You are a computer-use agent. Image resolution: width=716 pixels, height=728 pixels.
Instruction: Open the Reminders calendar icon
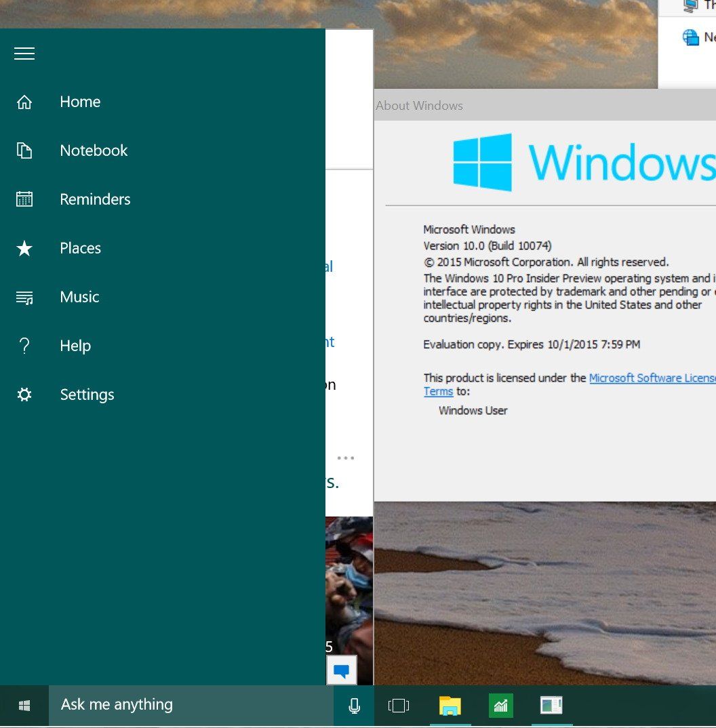(x=24, y=199)
